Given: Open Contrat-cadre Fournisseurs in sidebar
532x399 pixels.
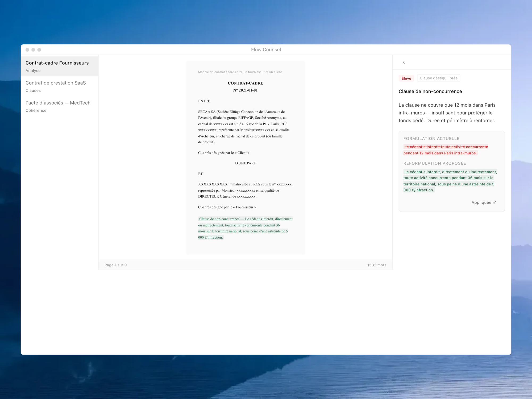Looking at the screenshot, I should (60, 66).
